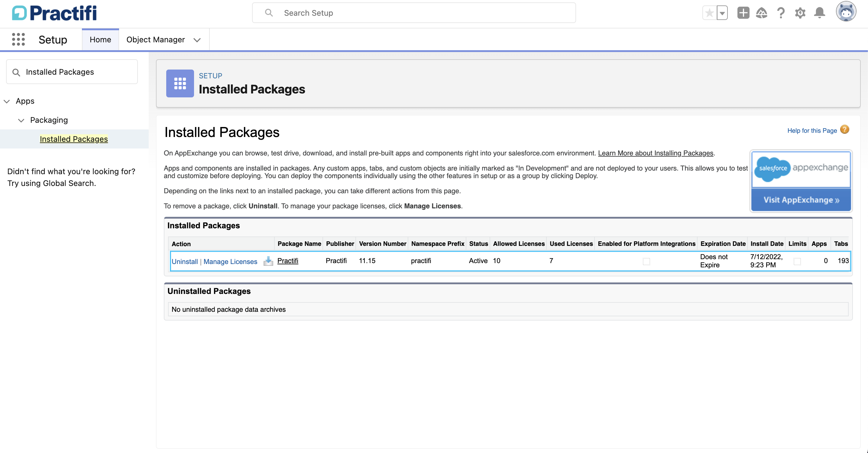Click the Install Date column header

[x=767, y=244]
